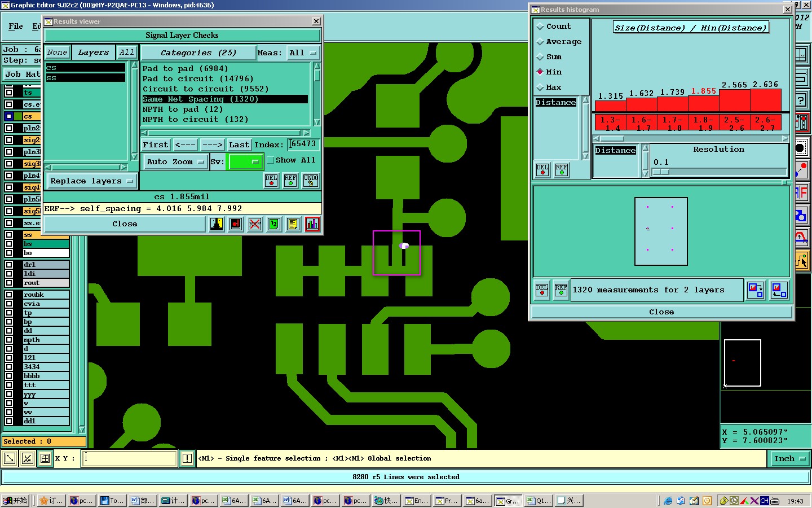The height and width of the screenshot is (508, 812).
Task: Click the exclamation mark icon near XY field
Action: pos(187,459)
